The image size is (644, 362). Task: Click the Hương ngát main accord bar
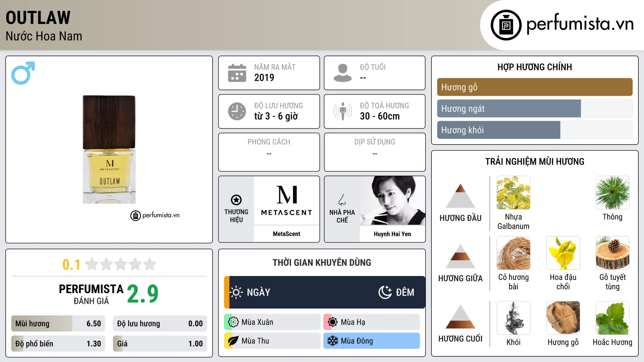point(535,108)
